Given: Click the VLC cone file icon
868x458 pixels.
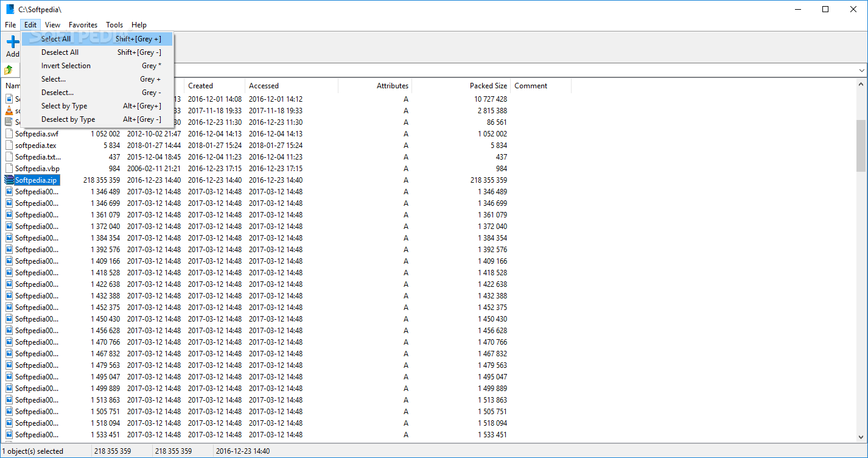Looking at the screenshot, I should coord(9,110).
